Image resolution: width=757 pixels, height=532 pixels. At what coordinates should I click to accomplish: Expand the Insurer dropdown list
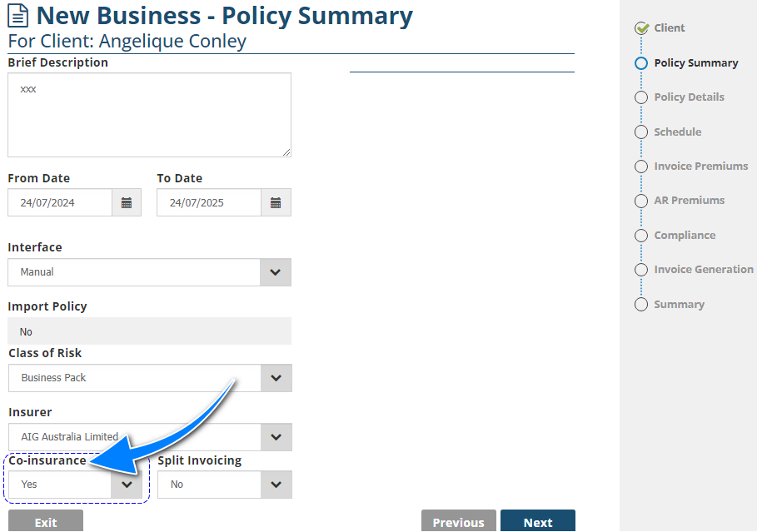pos(276,437)
